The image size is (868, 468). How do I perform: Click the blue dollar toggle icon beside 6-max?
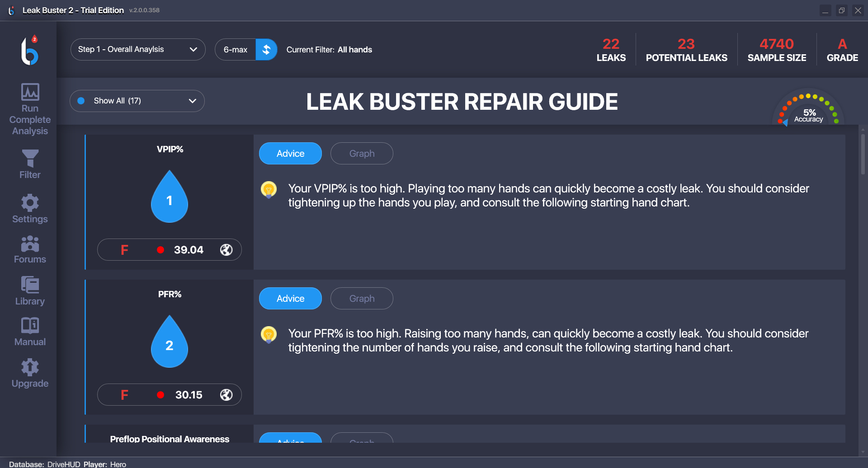pos(266,50)
